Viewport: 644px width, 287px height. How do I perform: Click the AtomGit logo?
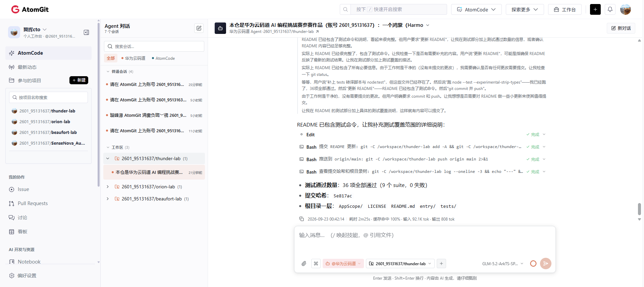[x=30, y=9]
